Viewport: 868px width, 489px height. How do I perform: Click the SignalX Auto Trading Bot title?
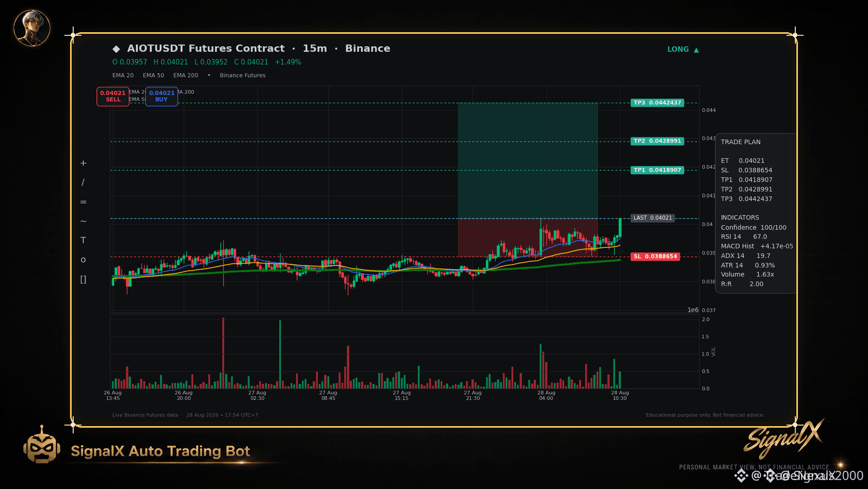pos(160,451)
